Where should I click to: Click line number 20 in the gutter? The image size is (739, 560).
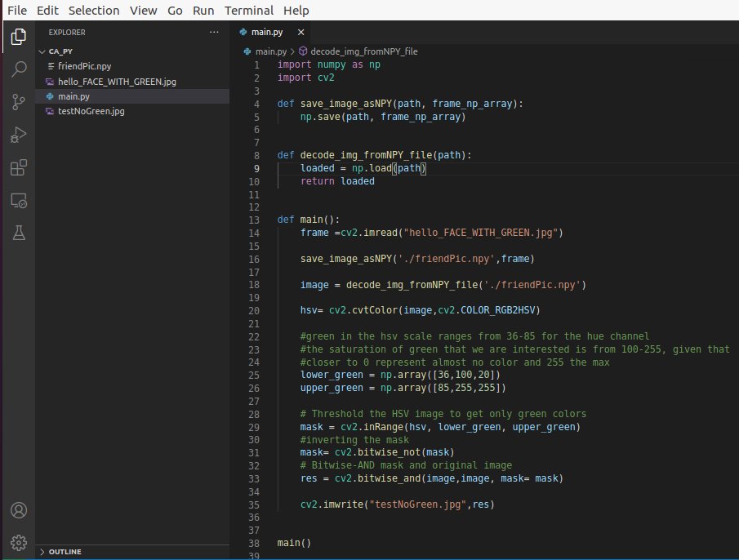pos(254,311)
